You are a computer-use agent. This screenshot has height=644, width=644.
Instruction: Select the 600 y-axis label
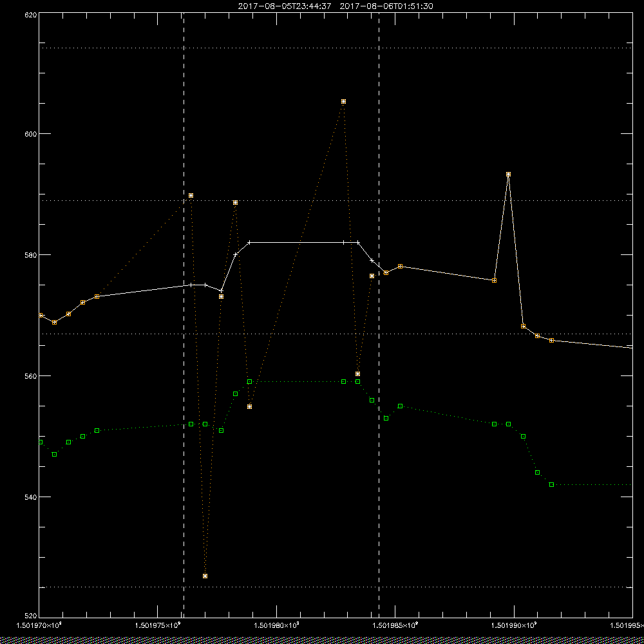click(x=31, y=133)
